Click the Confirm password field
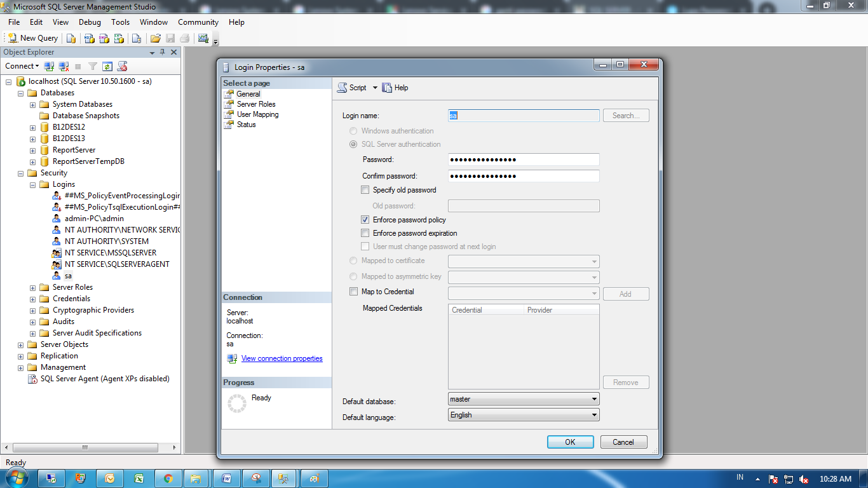The image size is (868, 488). coord(524,176)
